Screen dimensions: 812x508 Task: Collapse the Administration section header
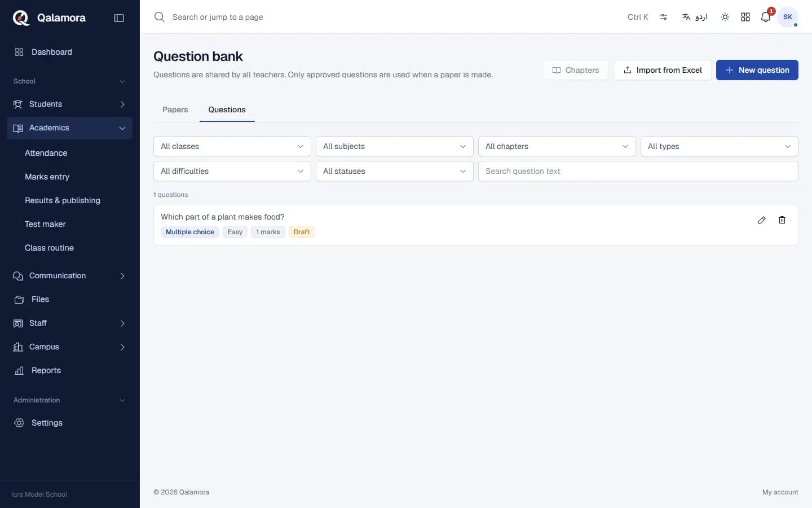tap(70, 400)
